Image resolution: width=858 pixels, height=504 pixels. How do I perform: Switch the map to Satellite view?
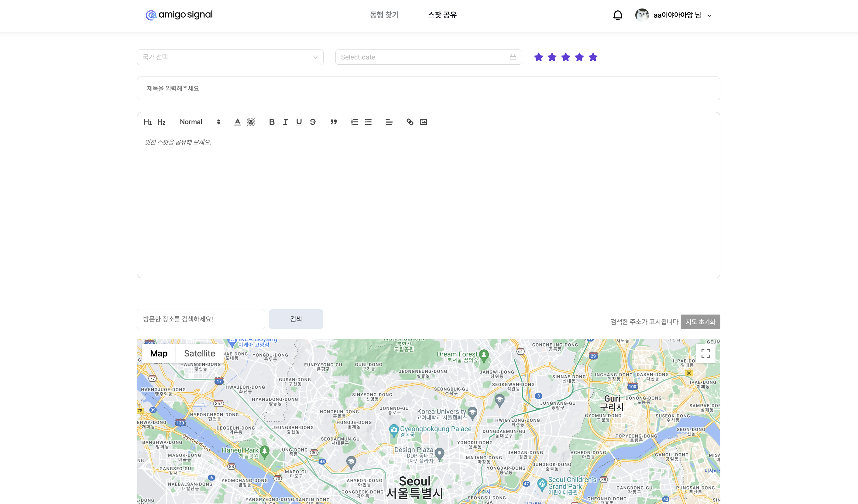(199, 353)
